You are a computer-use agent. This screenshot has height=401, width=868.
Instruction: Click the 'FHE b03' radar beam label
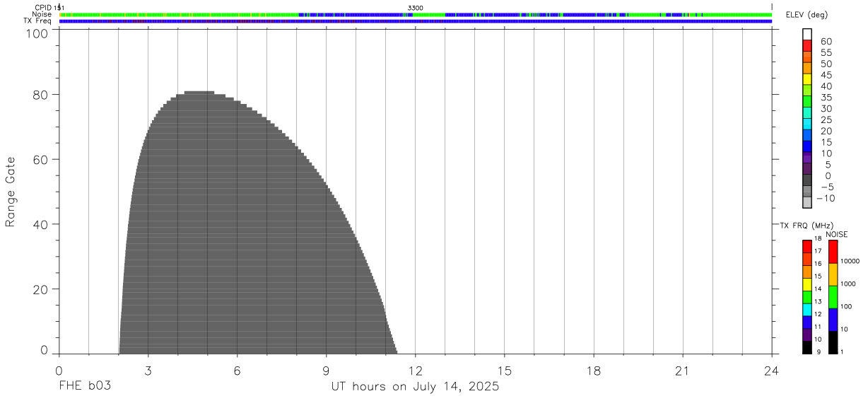pos(85,387)
